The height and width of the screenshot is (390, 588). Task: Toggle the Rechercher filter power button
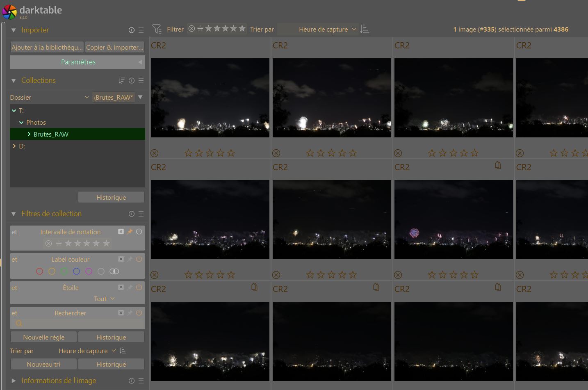[x=139, y=313]
